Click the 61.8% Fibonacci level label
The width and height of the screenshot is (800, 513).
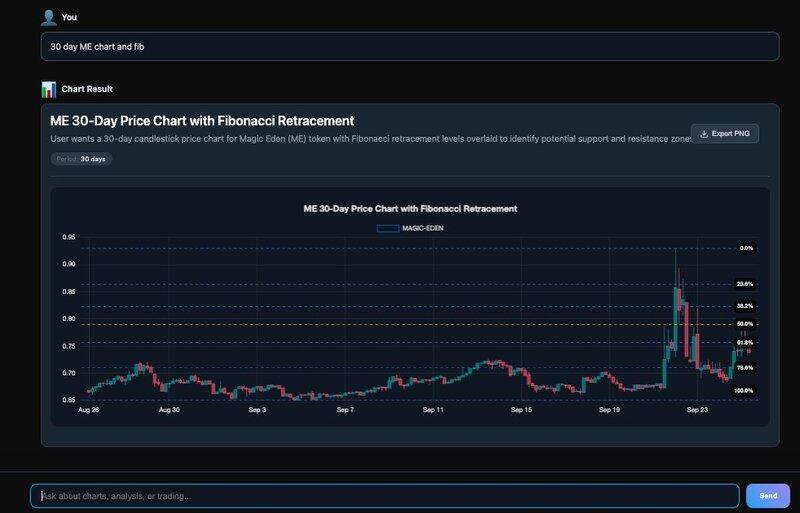(x=745, y=343)
